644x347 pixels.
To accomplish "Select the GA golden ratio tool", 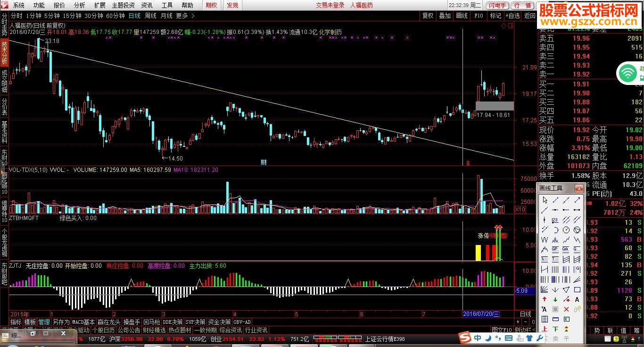I will (566, 249).
